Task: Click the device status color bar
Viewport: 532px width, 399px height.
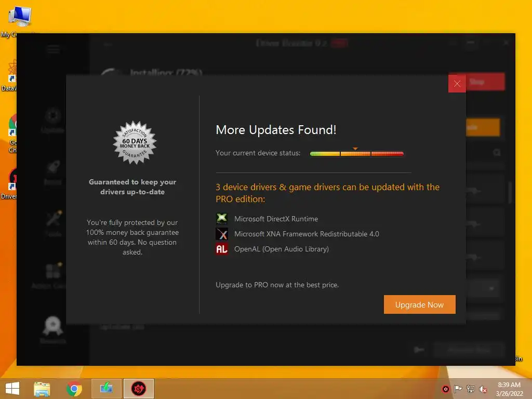Action: (356, 154)
